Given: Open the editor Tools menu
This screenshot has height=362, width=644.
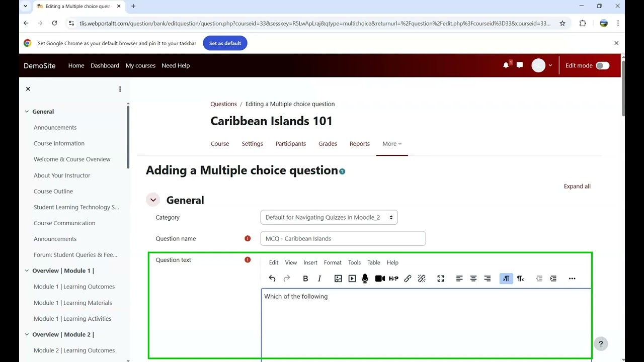Looking at the screenshot, I should tap(354, 262).
